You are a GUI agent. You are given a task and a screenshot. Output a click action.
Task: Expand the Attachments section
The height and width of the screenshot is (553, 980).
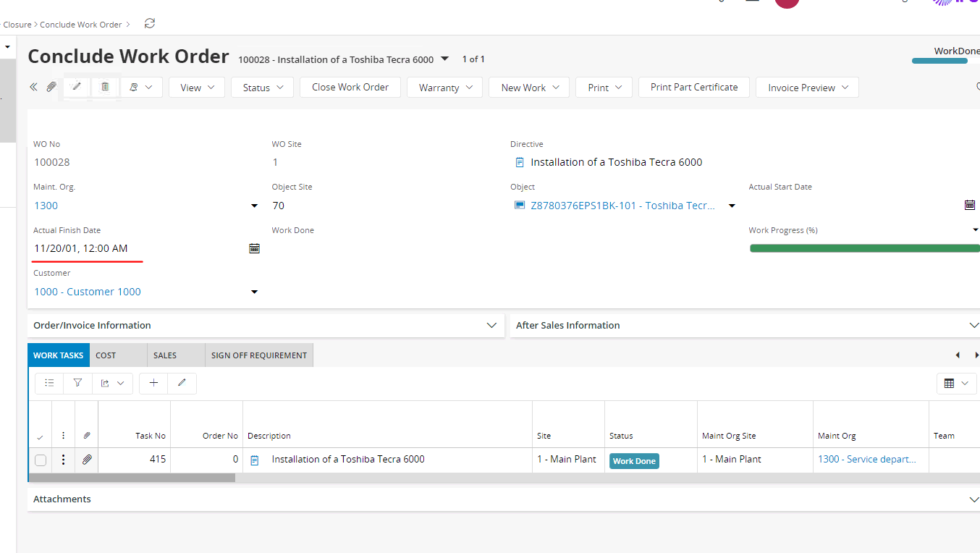504,499
